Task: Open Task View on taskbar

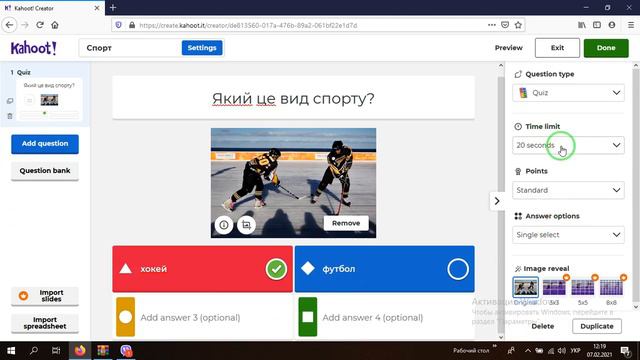Action: (x=56, y=351)
